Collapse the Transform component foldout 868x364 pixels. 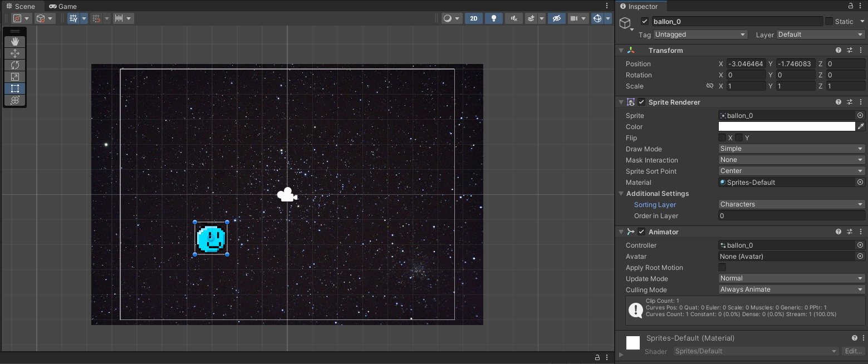(621, 50)
